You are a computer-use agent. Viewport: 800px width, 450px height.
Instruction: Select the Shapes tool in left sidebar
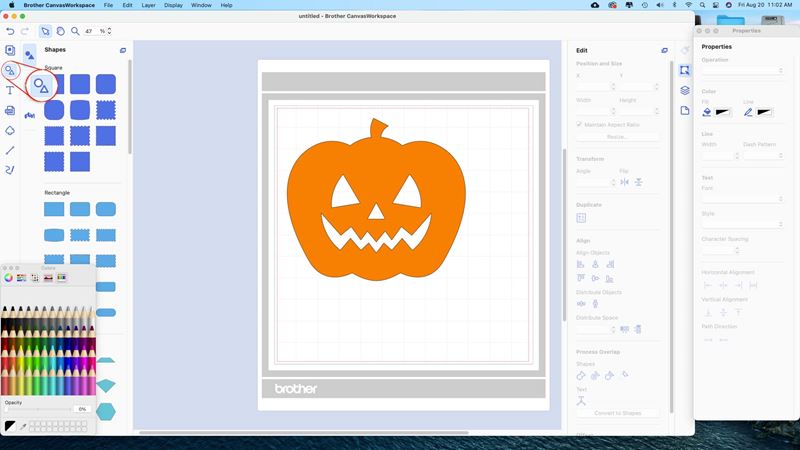10,70
